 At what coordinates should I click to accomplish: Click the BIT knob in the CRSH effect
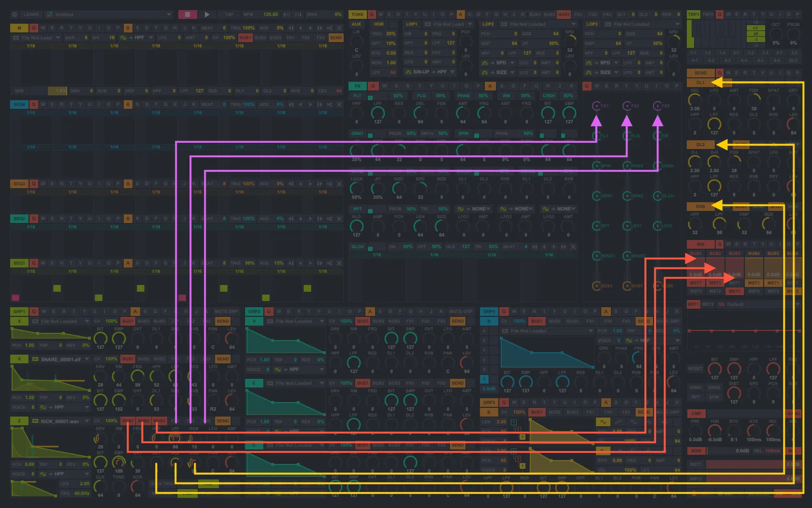(548, 113)
